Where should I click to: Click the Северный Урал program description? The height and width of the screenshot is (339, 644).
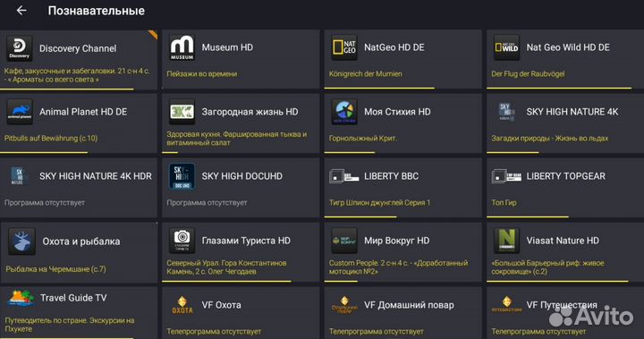(x=226, y=267)
